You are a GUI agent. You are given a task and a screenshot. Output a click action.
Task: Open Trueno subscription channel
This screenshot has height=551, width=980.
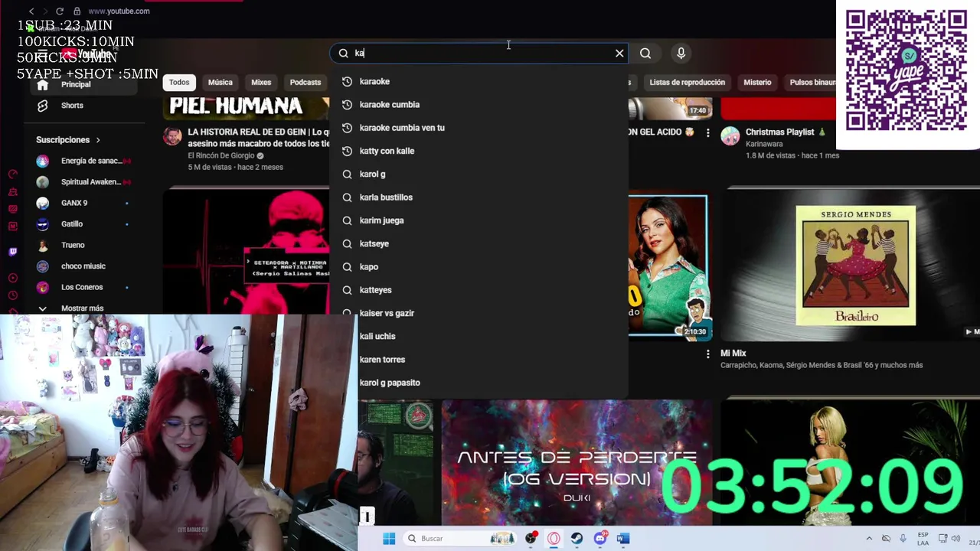(84, 245)
